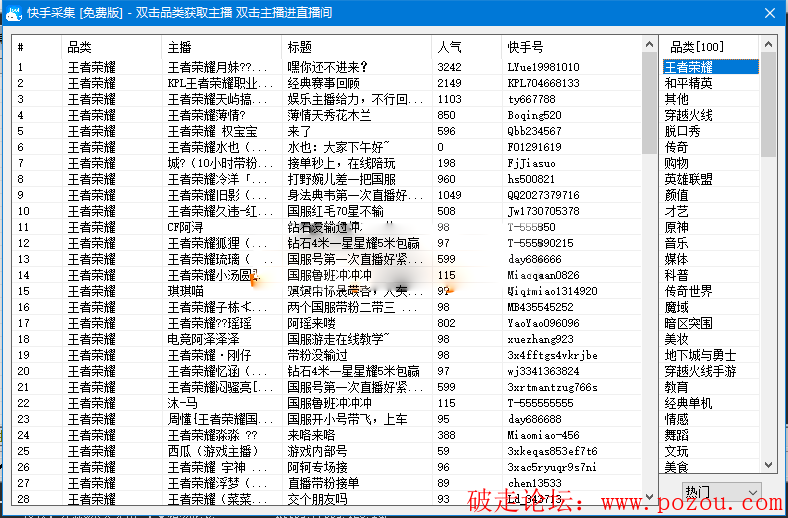
Task: Click the category list scrollbar down arrow
Action: (x=768, y=465)
